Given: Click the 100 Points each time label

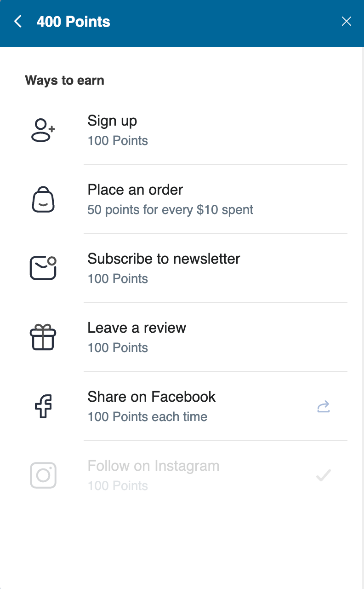Looking at the screenshot, I should (x=148, y=417).
